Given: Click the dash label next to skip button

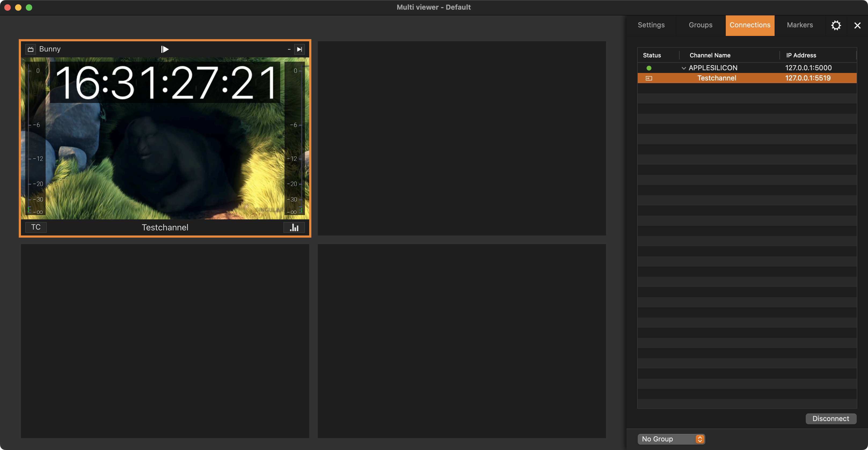Looking at the screenshot, I should click(x=289, y=49).
